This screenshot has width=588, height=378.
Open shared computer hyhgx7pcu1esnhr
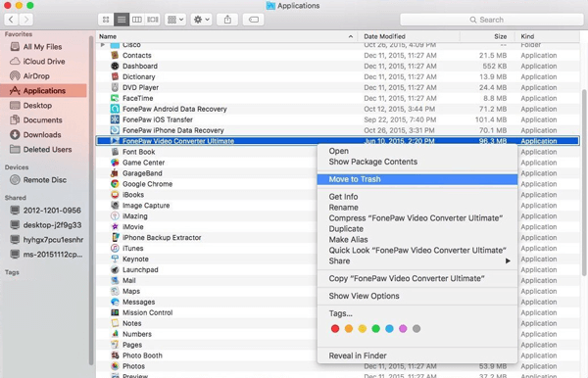click(43, 239)
